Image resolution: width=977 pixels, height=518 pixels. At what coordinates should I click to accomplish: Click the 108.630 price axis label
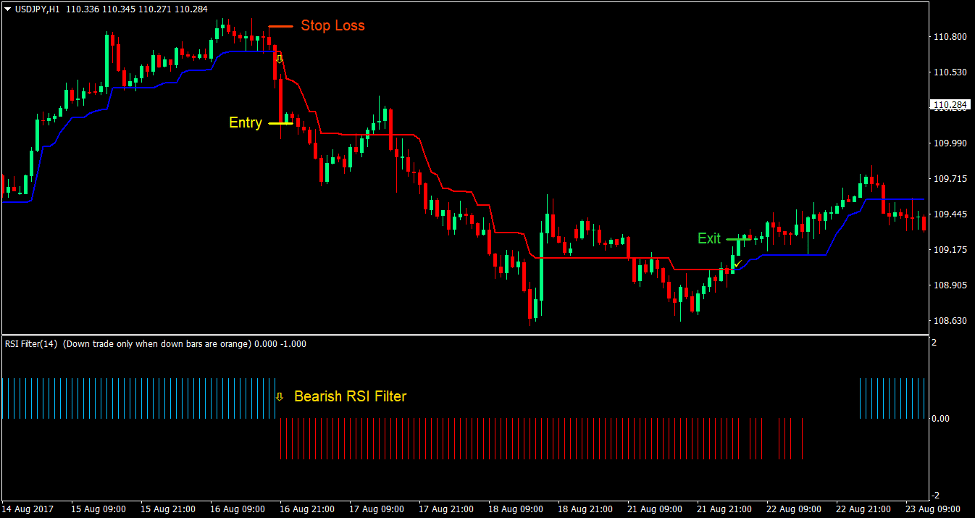tap(951, 321)
